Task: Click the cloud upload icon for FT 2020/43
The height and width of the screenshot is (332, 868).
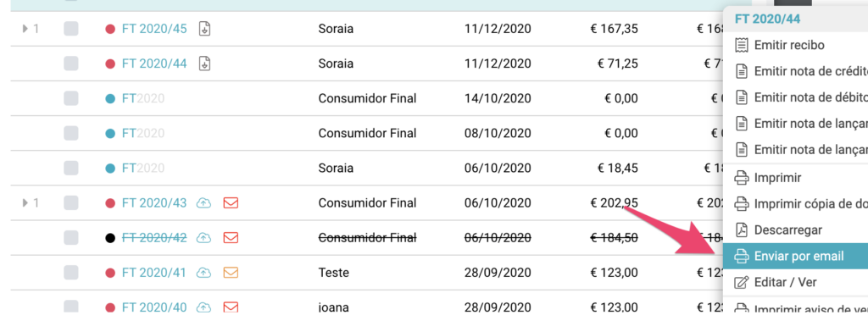Action: (204, 203)
